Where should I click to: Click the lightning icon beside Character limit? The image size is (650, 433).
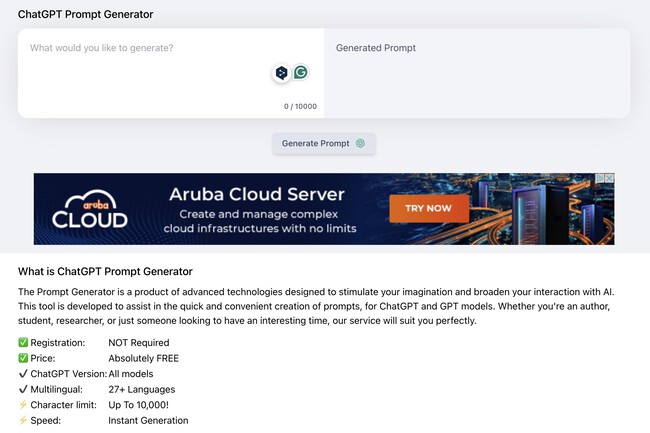[24, 405]
